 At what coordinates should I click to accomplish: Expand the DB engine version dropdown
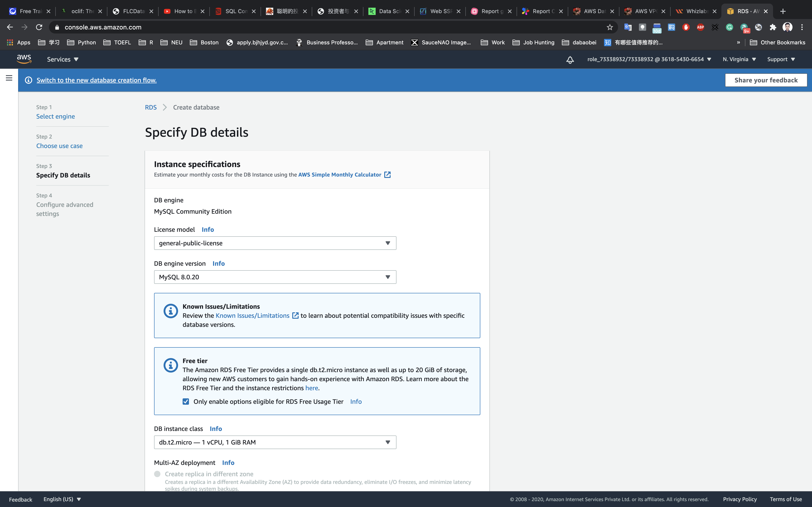[x=275, y=277]
